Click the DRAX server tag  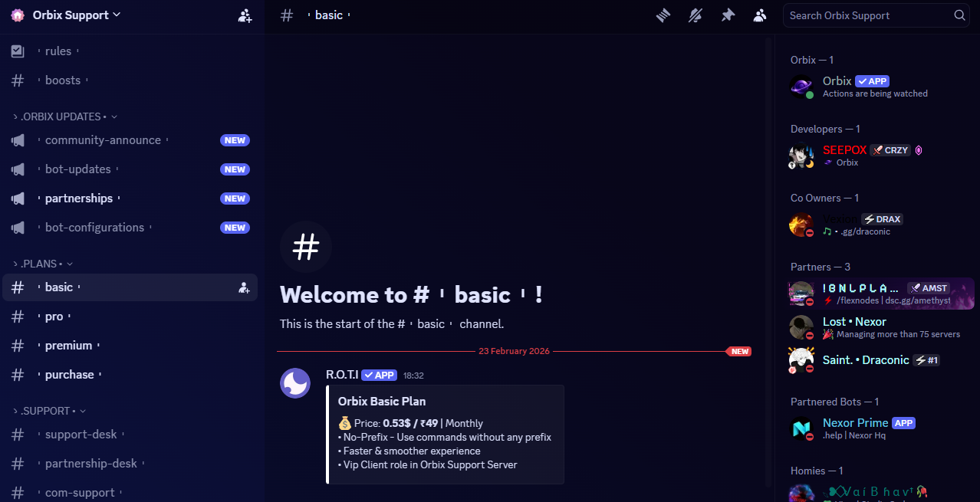point(882,219)
